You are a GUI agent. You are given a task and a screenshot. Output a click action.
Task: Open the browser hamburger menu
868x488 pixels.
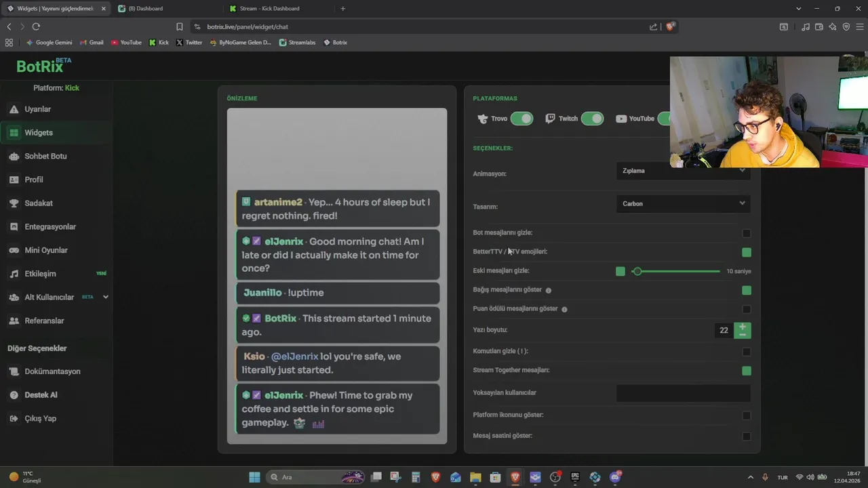(x=859, y=26)
